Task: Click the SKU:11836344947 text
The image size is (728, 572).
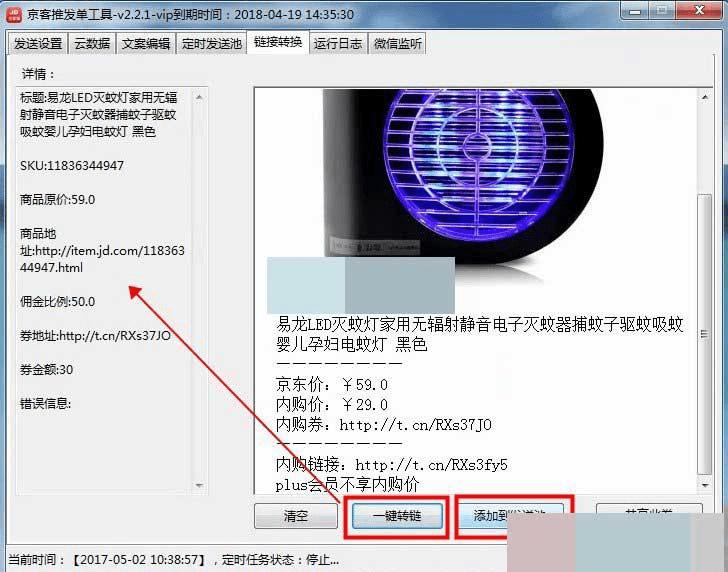Action: pos(72,166)
